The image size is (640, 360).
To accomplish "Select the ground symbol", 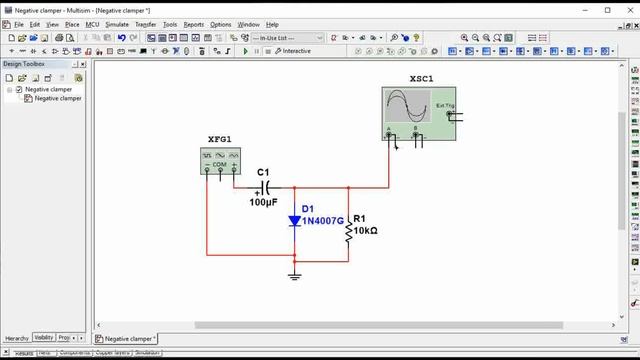I will (x=294, y=276).
